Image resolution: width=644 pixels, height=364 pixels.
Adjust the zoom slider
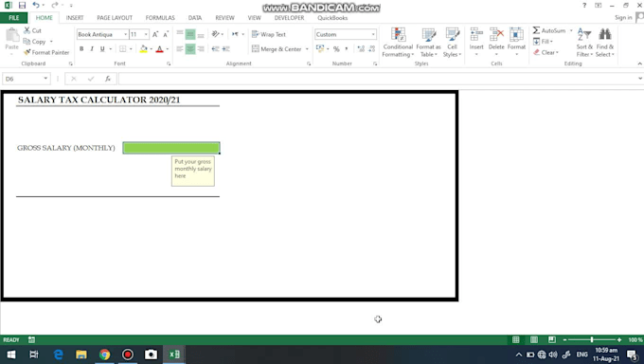(x=592, y=339)
